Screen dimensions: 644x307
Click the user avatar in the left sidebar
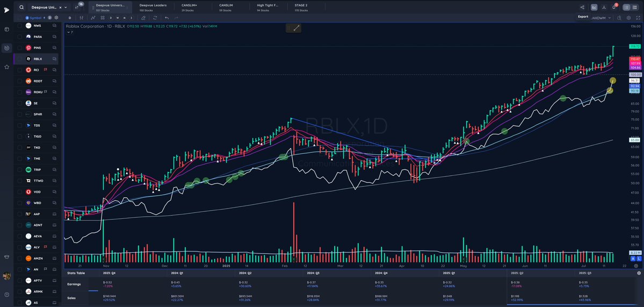[x=6, y=276]
